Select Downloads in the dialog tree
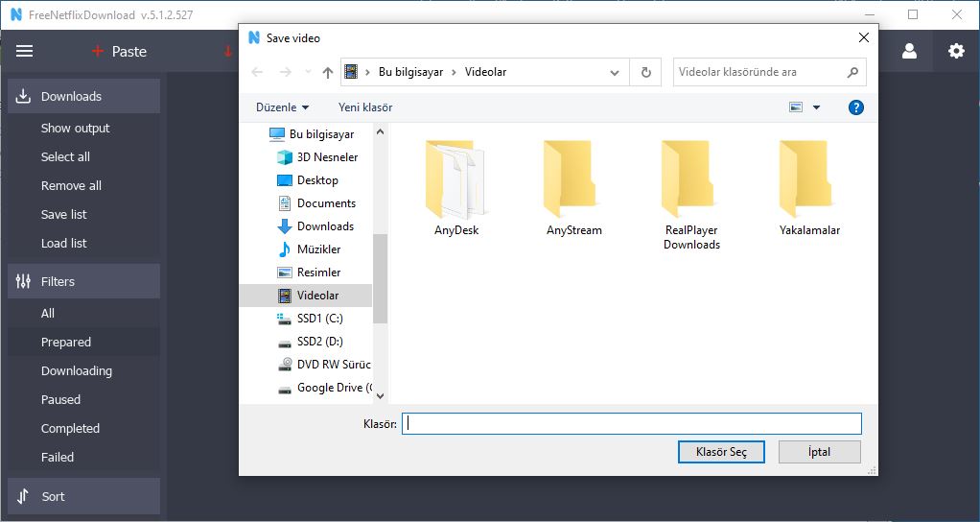Screen dimensions: 980x522 click(x=315, y=226)
